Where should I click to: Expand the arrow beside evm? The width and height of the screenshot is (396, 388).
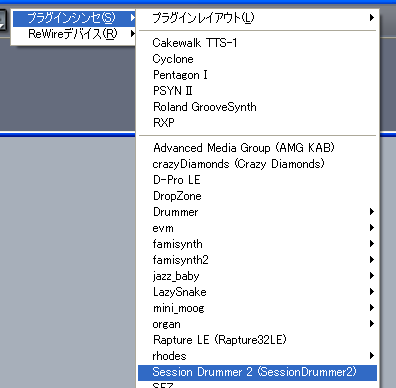tap(372, 228)
